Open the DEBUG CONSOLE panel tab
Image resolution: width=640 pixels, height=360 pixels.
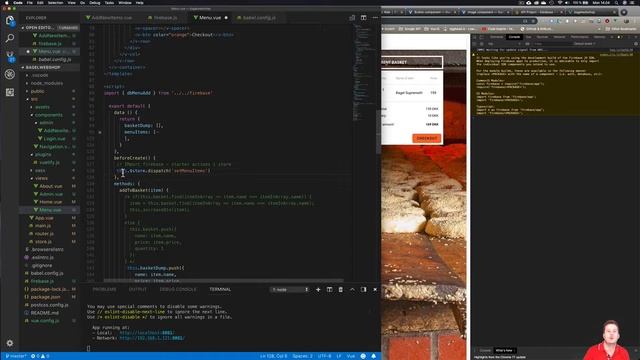point(178,289)
